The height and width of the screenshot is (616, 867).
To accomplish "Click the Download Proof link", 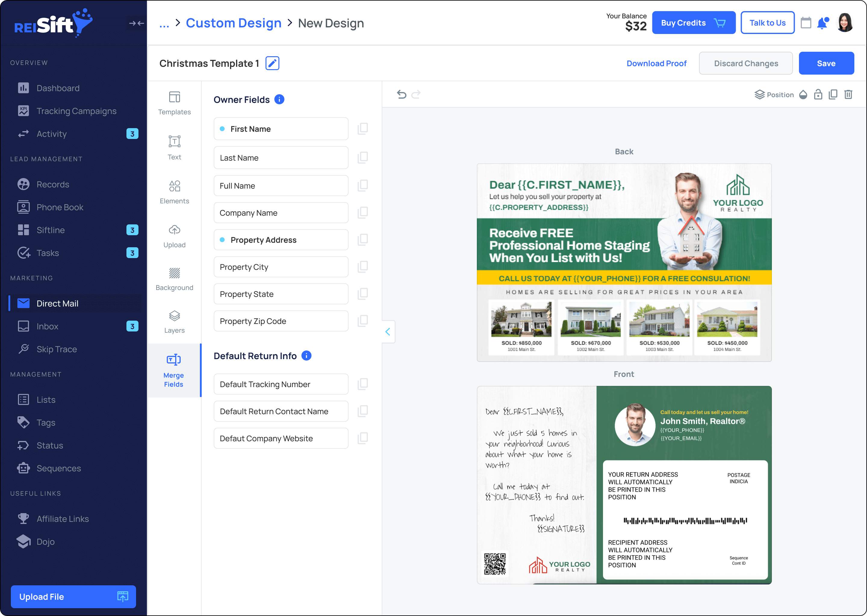I will [656, 63].
